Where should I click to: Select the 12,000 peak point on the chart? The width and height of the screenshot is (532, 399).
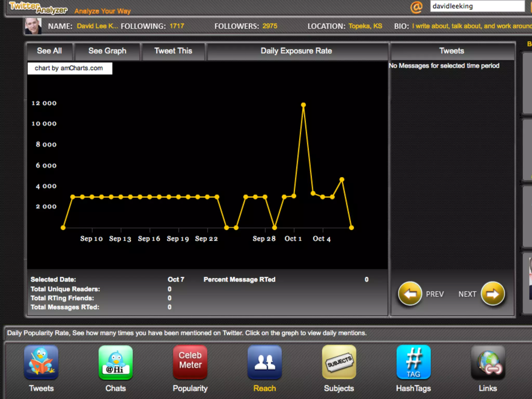(303, 105)
